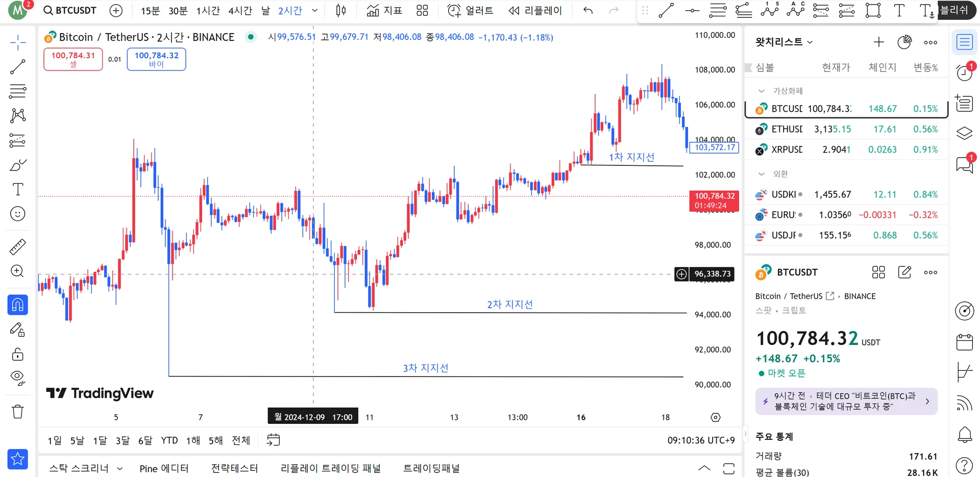
Task: Add a symbol to compare
Action: click(116, 10)
